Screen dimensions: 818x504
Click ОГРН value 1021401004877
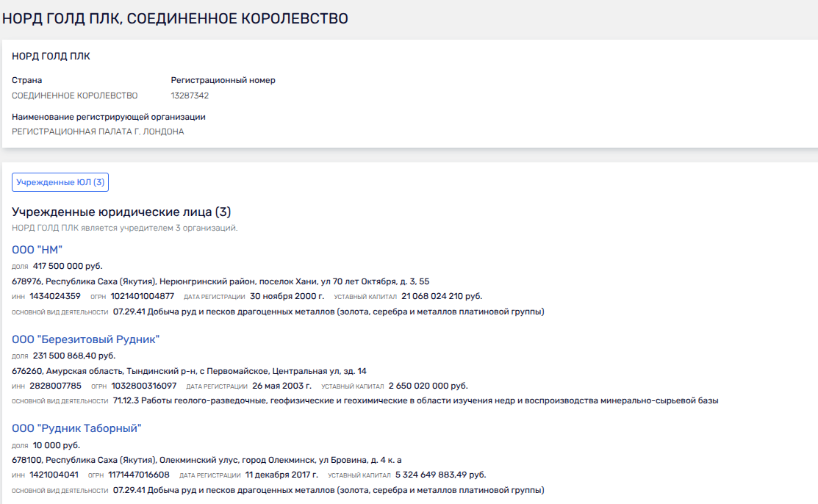pyautogui.click(x=143, y=297)
